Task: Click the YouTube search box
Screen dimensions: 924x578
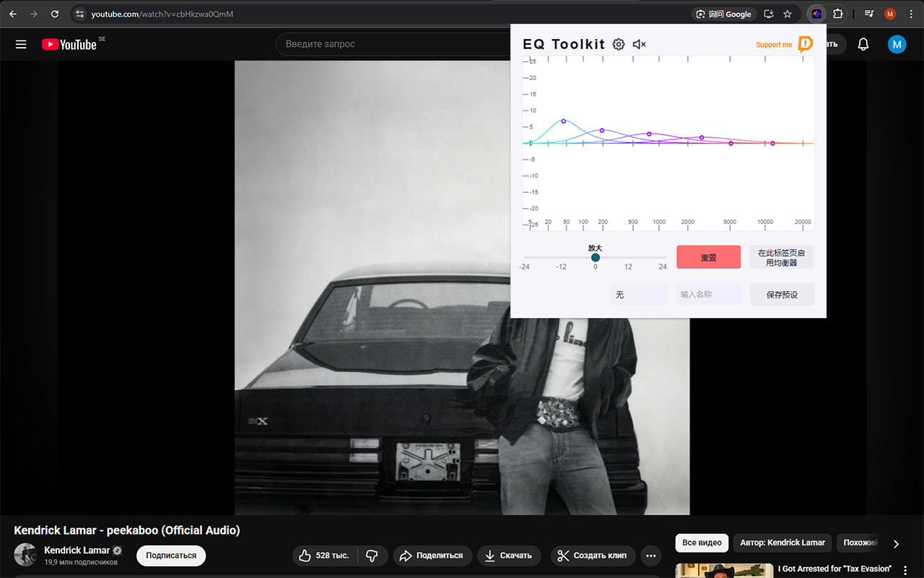Action: click(x=393, y=44)
